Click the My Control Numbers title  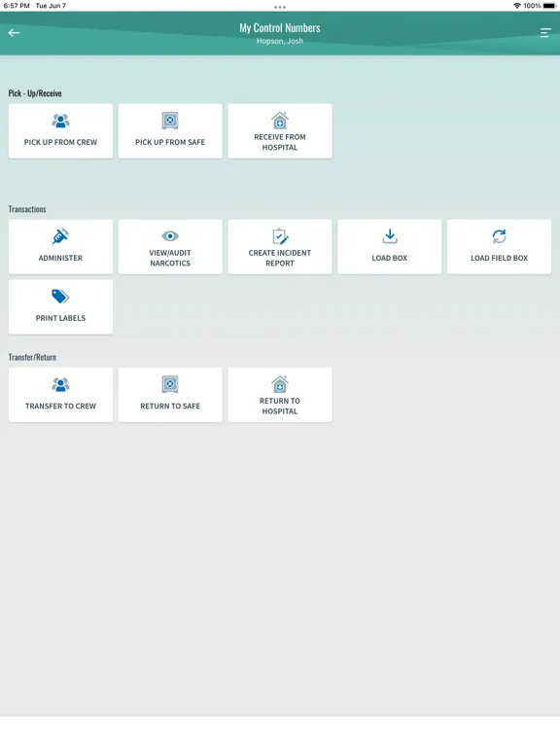280,28
